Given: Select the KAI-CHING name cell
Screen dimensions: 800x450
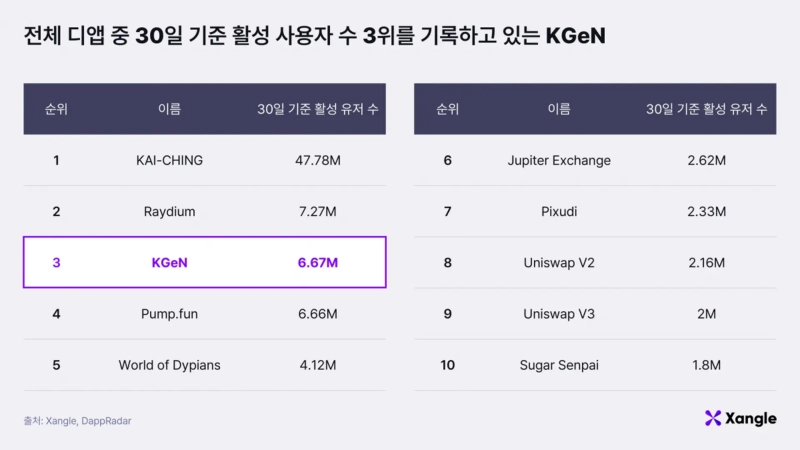Looking at the screenshot, I should pyautogui.click(x=170, y=160).
